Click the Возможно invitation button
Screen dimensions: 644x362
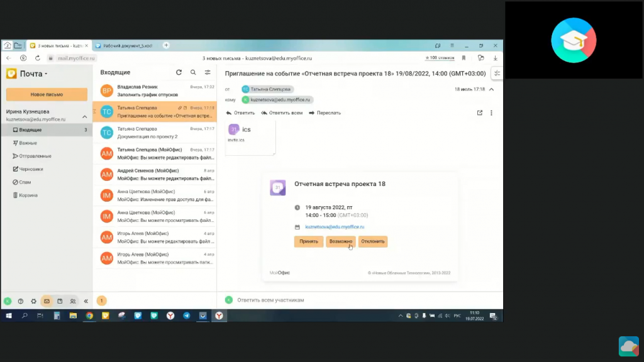click(340, 241)
